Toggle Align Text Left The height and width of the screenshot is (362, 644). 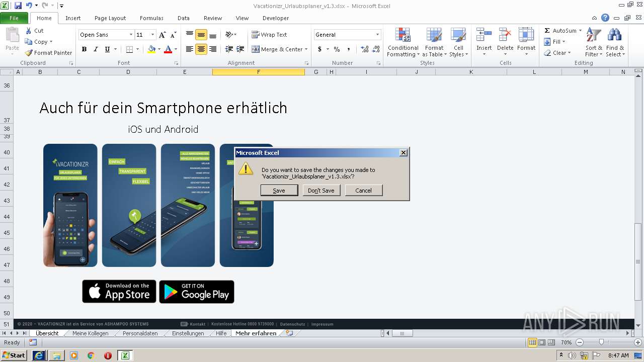[x=190, y=49]
